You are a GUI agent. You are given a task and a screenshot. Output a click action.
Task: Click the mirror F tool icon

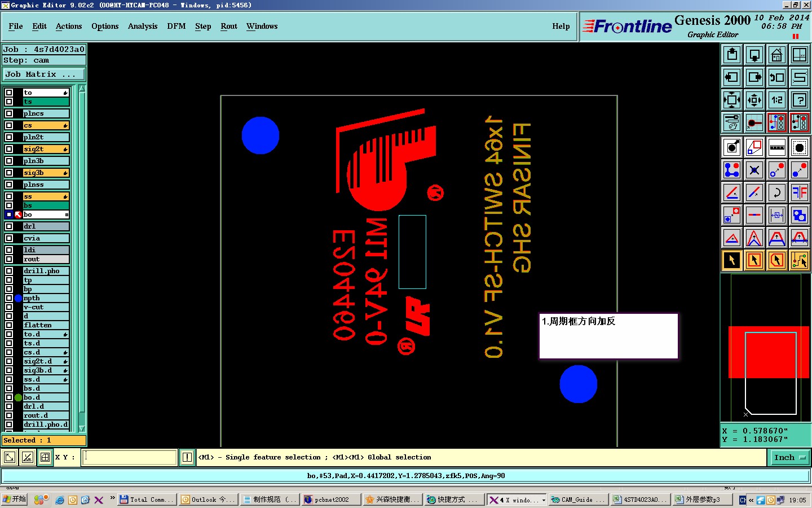(800, 192)
